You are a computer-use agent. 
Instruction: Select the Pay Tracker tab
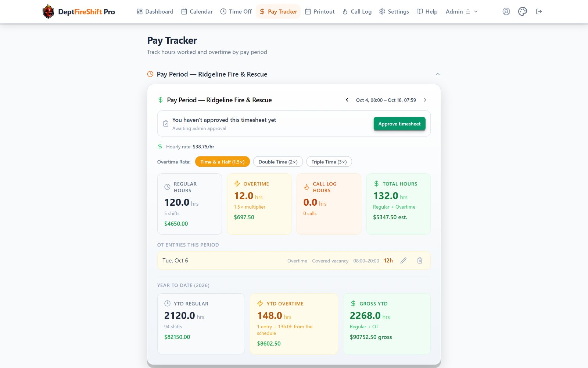pos(278,11)
